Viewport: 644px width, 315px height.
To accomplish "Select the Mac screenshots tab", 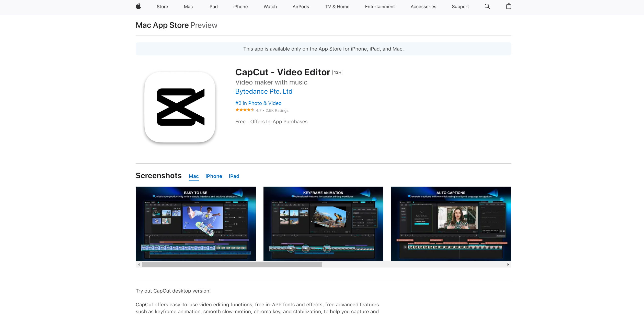I will (194, 176).
